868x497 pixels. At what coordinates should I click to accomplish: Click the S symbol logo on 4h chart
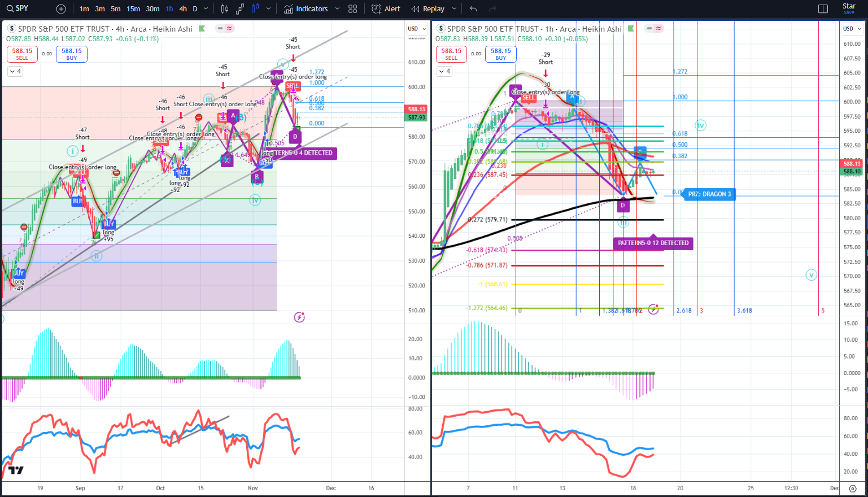point(12,29)
